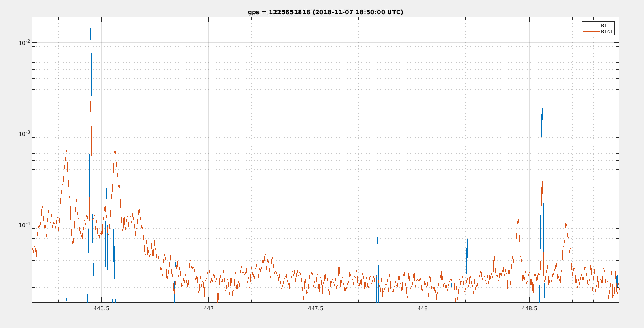Click the 10^-3 y-axis tick label

(24, 134)
